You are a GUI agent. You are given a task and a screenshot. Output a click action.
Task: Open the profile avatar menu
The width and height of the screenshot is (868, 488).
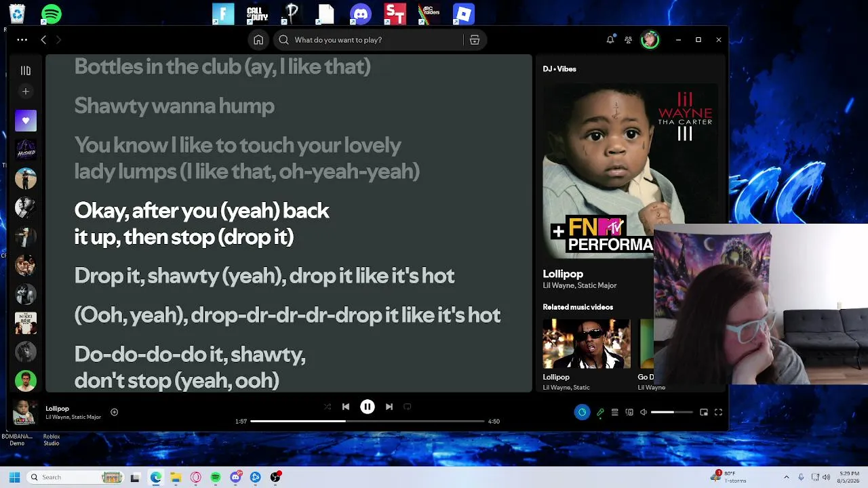click(x=650, y=40)
